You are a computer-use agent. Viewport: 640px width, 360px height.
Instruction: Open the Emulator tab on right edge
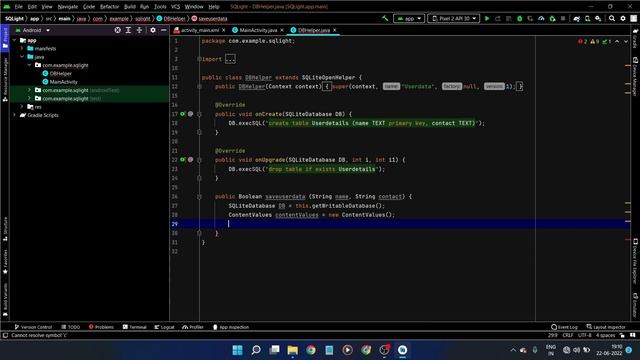tap(635, 305)
